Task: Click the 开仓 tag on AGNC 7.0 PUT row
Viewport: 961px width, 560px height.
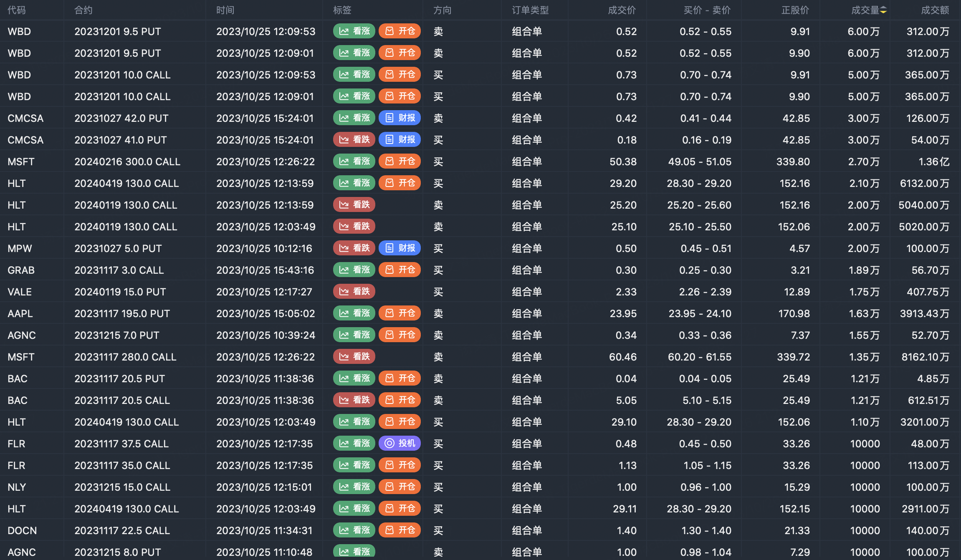Action: point(400,335)
